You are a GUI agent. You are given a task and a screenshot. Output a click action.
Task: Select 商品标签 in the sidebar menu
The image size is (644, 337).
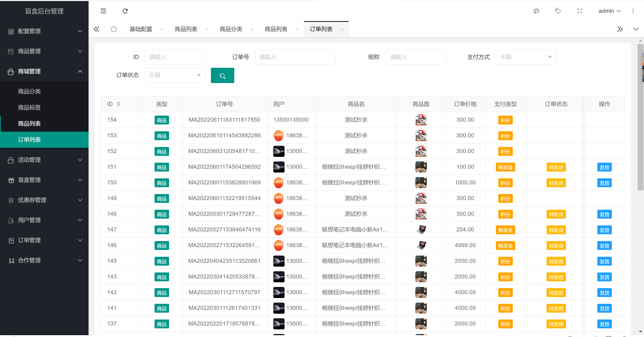coord(29,107)
